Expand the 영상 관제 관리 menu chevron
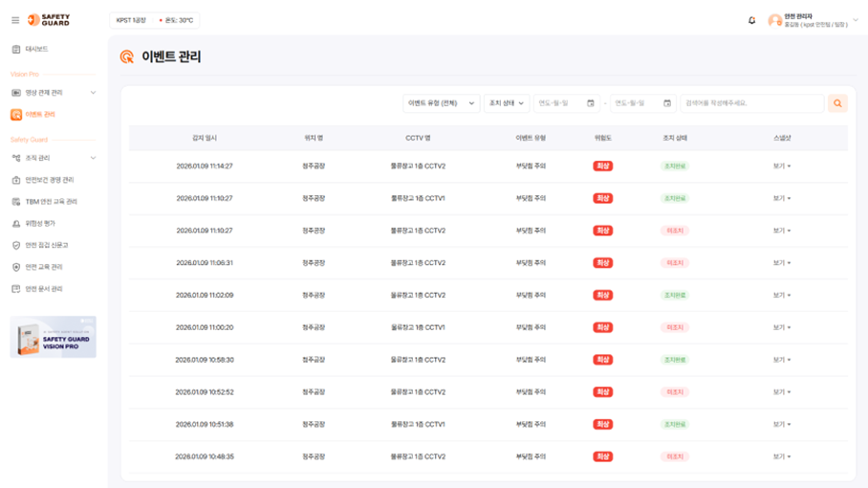868x488 pixels. (x=93, y=93)
